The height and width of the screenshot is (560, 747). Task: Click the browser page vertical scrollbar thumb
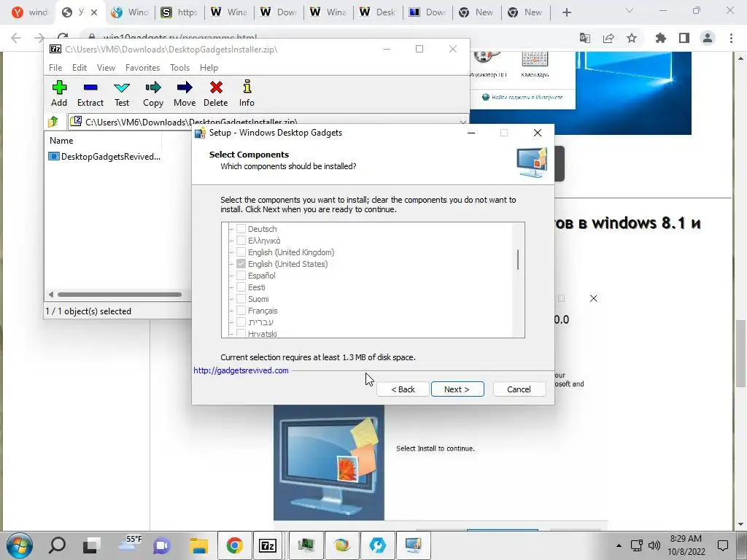pos(741,354)
